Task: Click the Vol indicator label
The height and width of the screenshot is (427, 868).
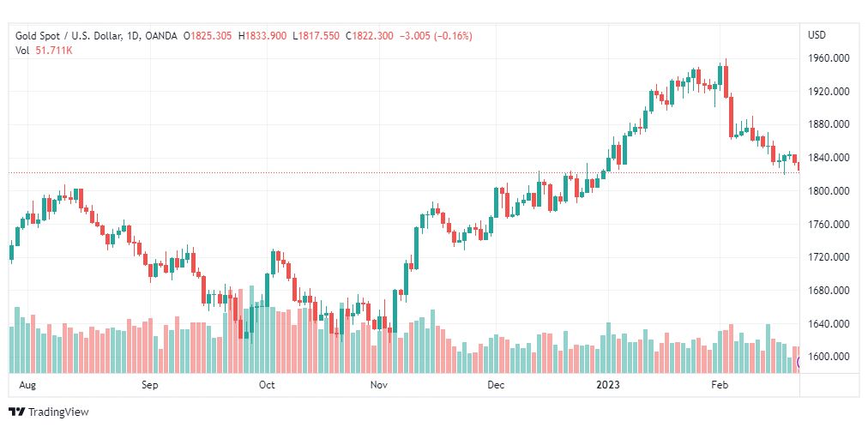Action: pyautogui.click(x=22, y=51)
